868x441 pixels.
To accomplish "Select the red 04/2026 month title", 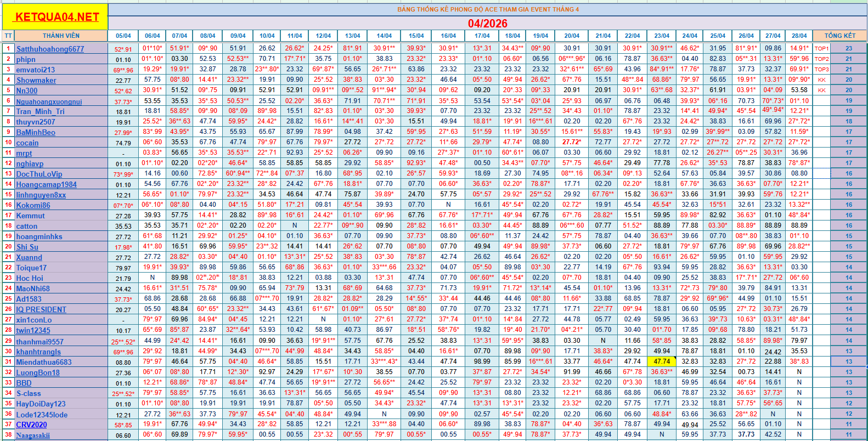I will coord(488,23).
